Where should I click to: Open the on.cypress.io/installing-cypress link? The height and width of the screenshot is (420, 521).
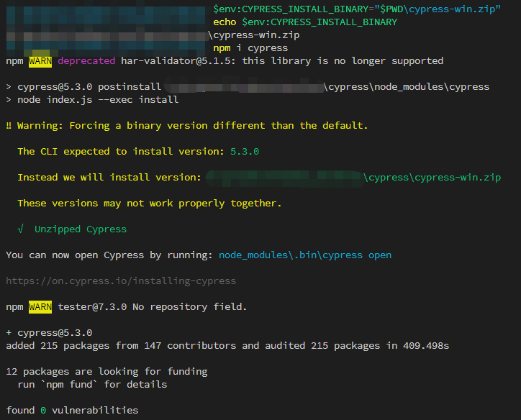click(121, 281)
